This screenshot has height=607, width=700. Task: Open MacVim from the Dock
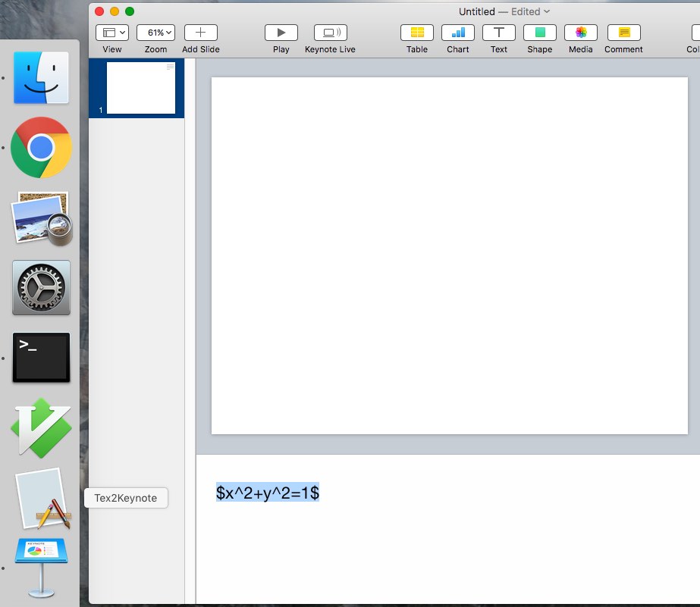point(41,428)
